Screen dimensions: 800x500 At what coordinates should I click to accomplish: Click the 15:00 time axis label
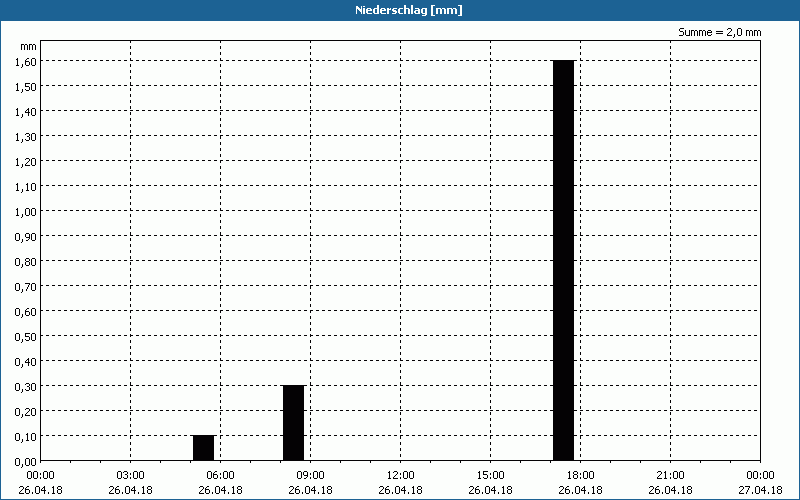[490, 476]
